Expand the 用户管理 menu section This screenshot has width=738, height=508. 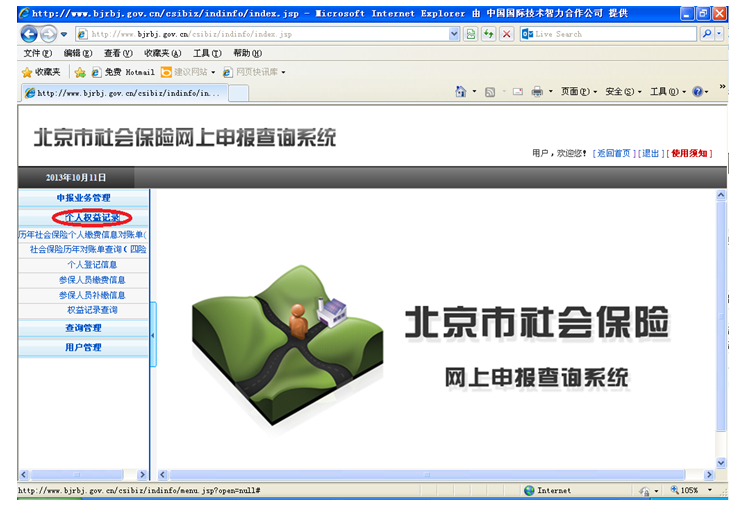click(84, 347)
